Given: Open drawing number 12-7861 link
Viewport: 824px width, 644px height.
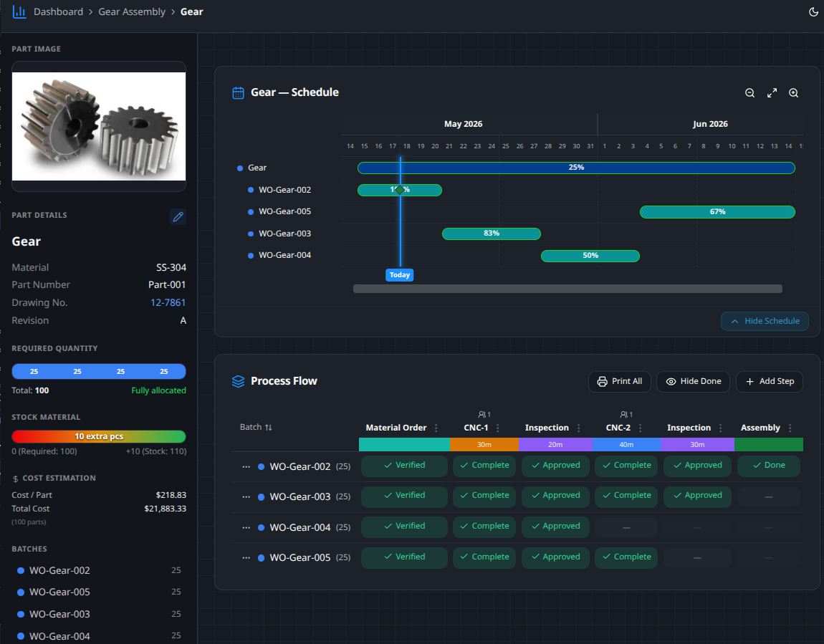Looking at the screenshot, I should tap(168, 302).
